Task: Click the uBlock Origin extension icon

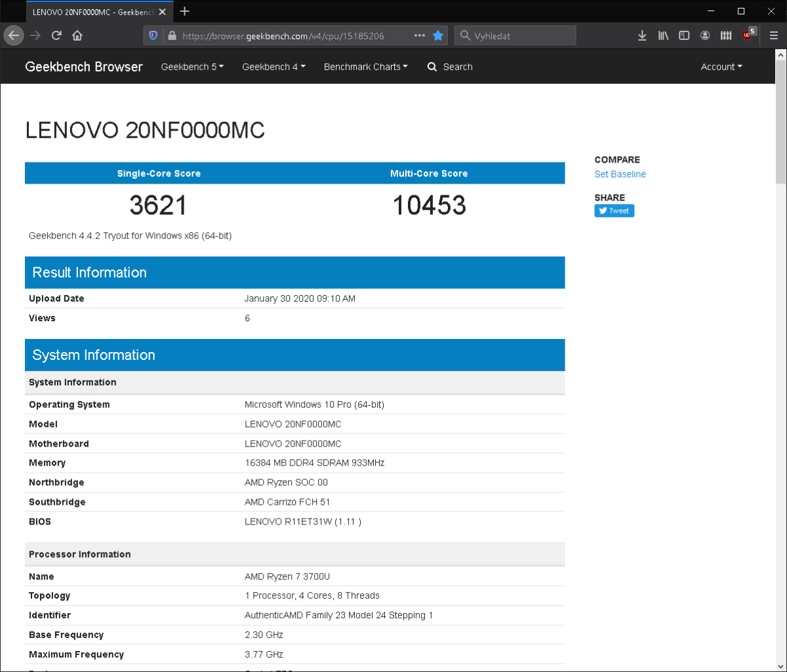Action: pos(748,35)
